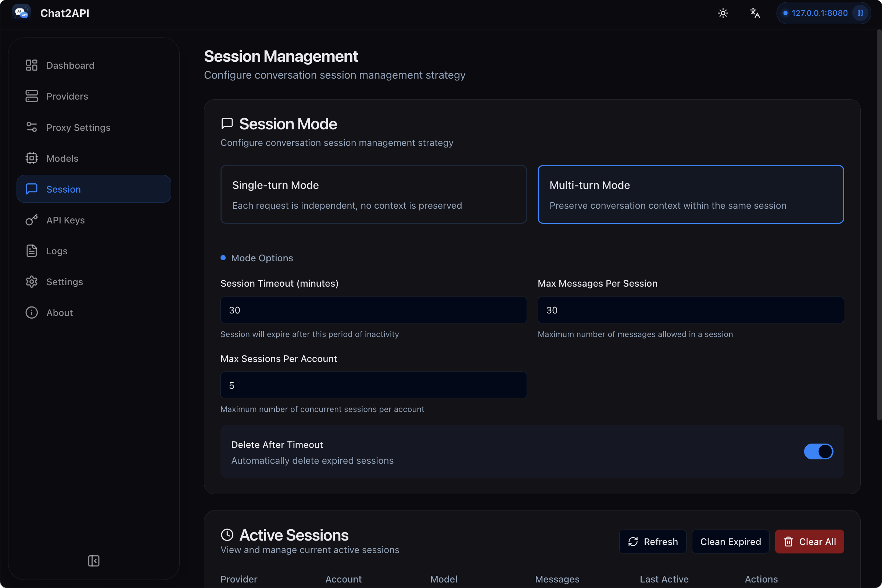The width and height of the screenshot is (882, 588).
Task: Click the Settings gear icon
Action: pos(32,282)
